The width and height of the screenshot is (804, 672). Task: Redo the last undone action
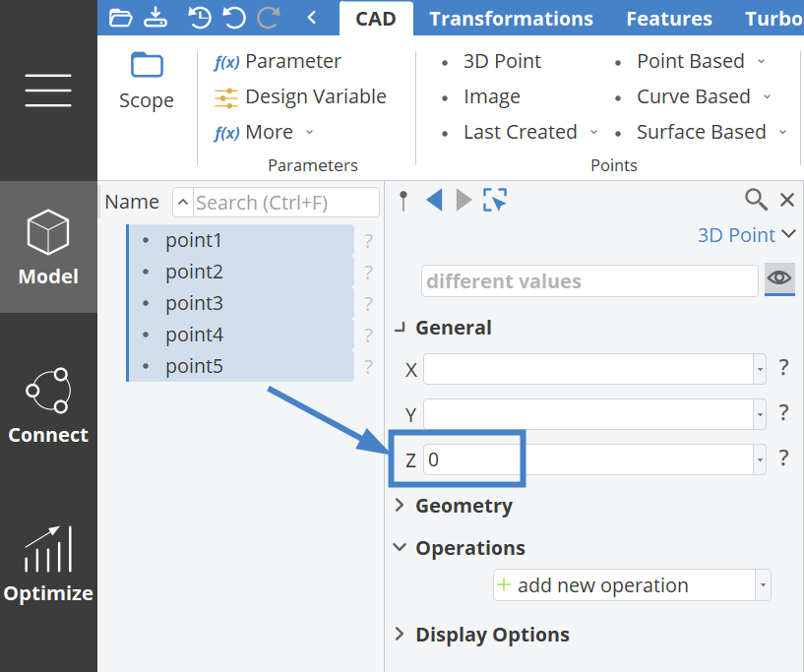coord(269,18)
